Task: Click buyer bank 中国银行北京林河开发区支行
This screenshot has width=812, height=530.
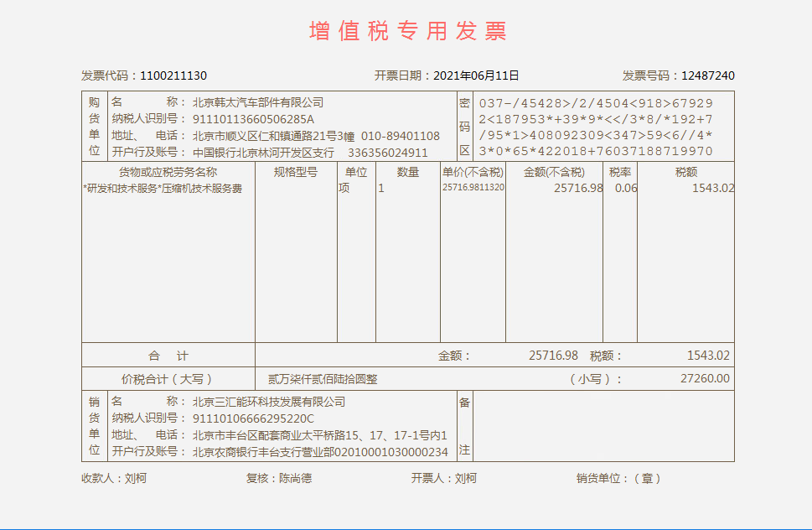Action: [x=263, y=153]
